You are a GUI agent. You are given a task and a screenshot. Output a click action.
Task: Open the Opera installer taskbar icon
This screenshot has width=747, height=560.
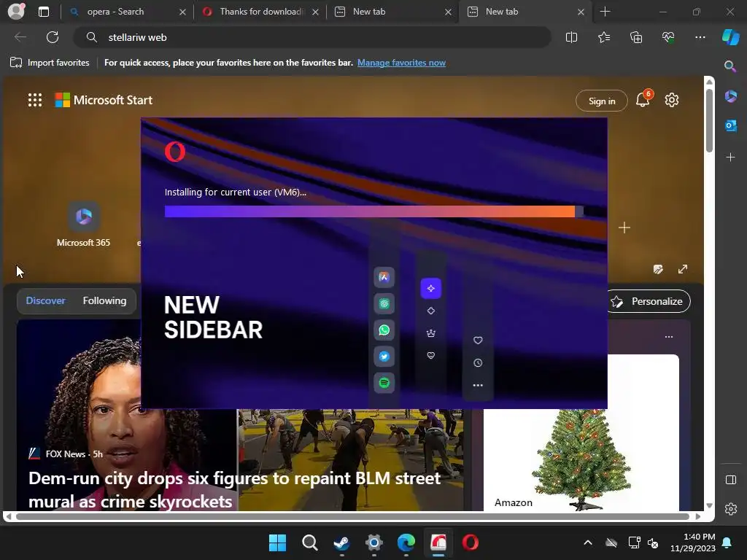coord(438,542)
